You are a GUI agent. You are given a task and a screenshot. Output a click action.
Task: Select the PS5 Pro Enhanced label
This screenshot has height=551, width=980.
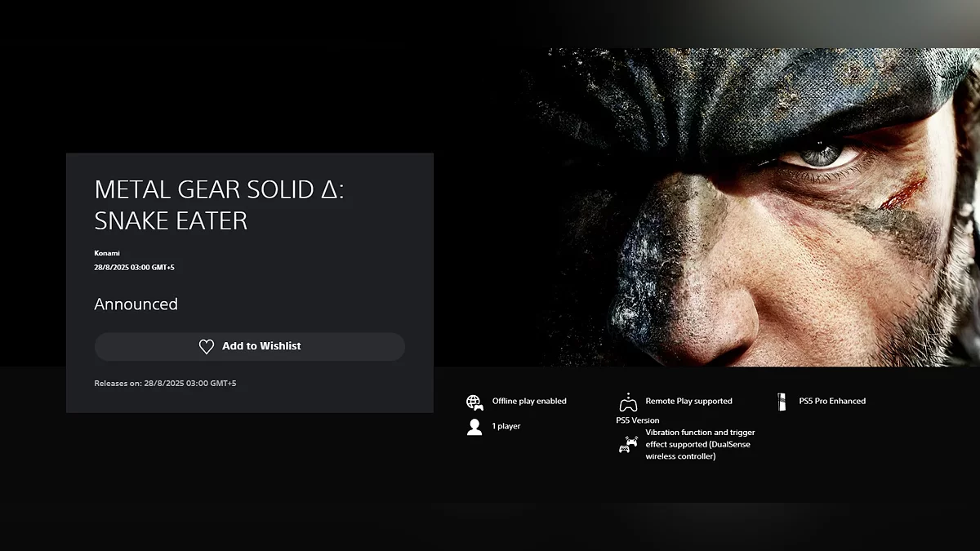pos(832,401)
